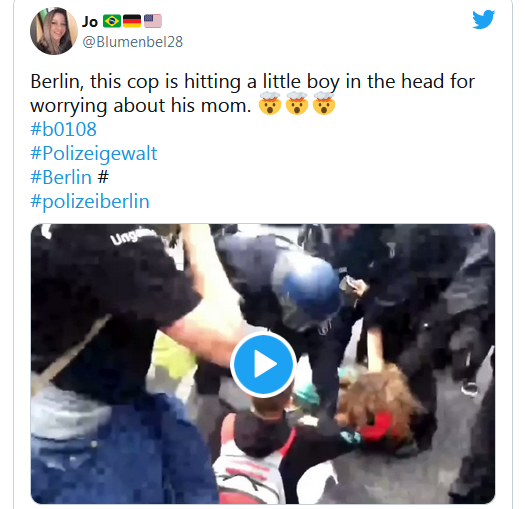
Task: Open the #b0108 hashtag
Action: (64, 129)
